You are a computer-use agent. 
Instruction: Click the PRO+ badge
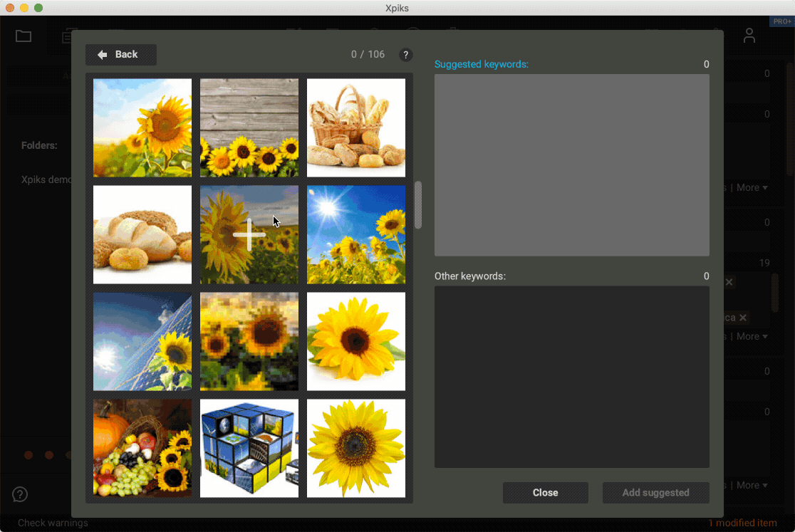pos(781,21)
